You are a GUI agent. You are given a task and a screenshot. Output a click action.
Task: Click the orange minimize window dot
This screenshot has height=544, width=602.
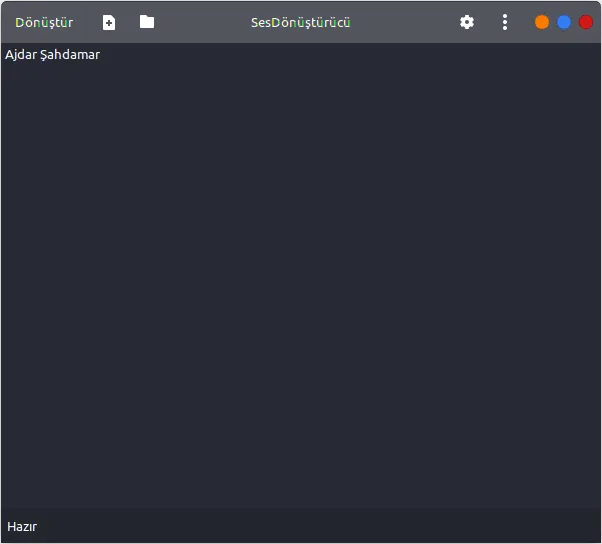pyautogui.click(x=542, y=22)
